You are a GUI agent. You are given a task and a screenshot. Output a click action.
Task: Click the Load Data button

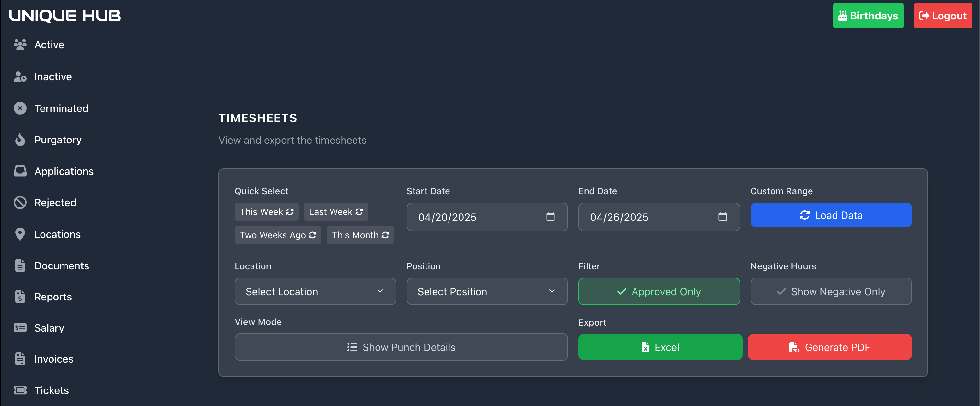click(x=831, y=215)
